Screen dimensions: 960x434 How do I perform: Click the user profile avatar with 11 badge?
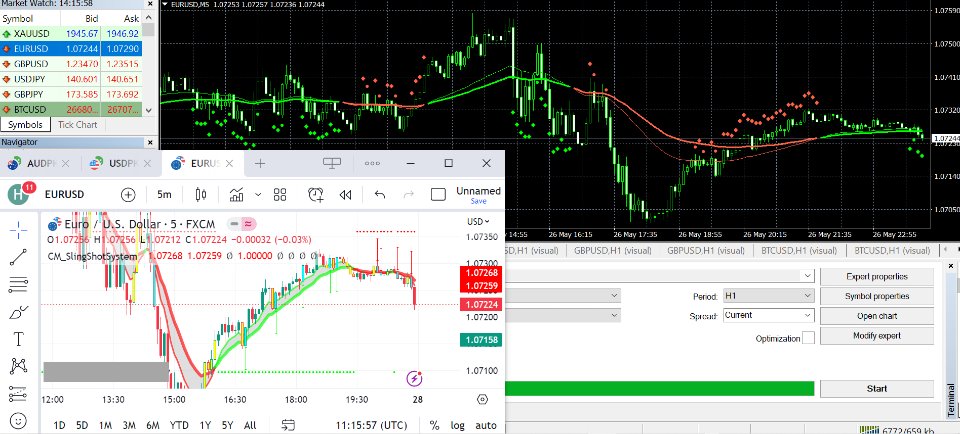point(19,194)
